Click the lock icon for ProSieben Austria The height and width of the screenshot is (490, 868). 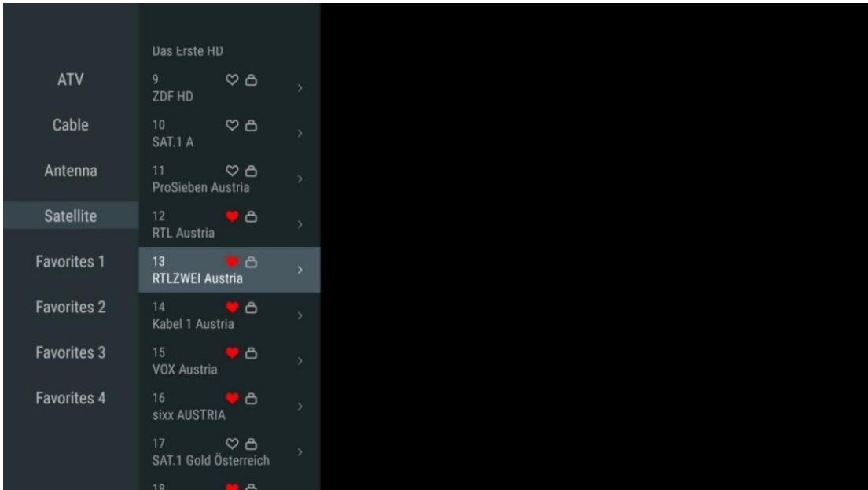pyautogui.click(x=251, y=171)
